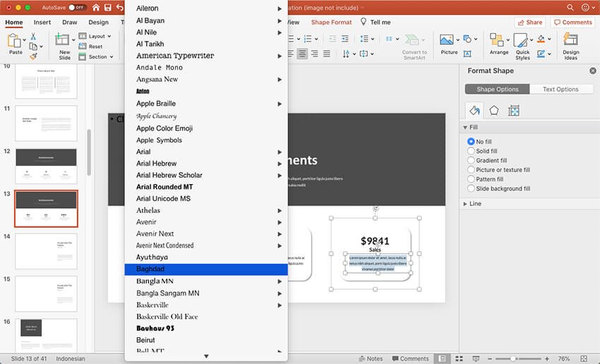The image size is (600, 364).
Task: Open the Shapes dropdown arrow
Action: point(476,39)
